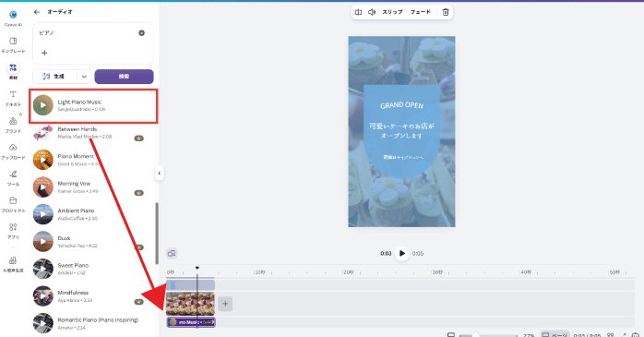
Task: Play the Ambient Piano track preview
Action: click(43, 214)
